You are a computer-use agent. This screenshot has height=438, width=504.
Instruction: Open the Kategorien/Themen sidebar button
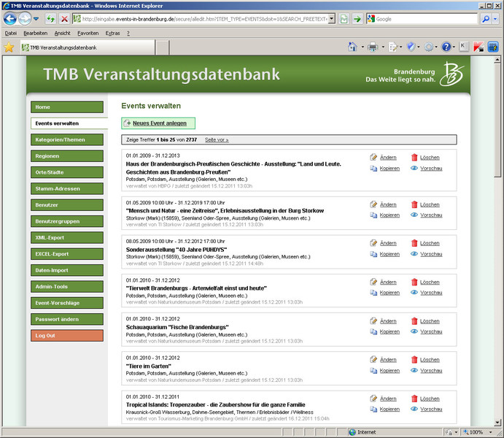pyautogui.click(x=67, y=140)
